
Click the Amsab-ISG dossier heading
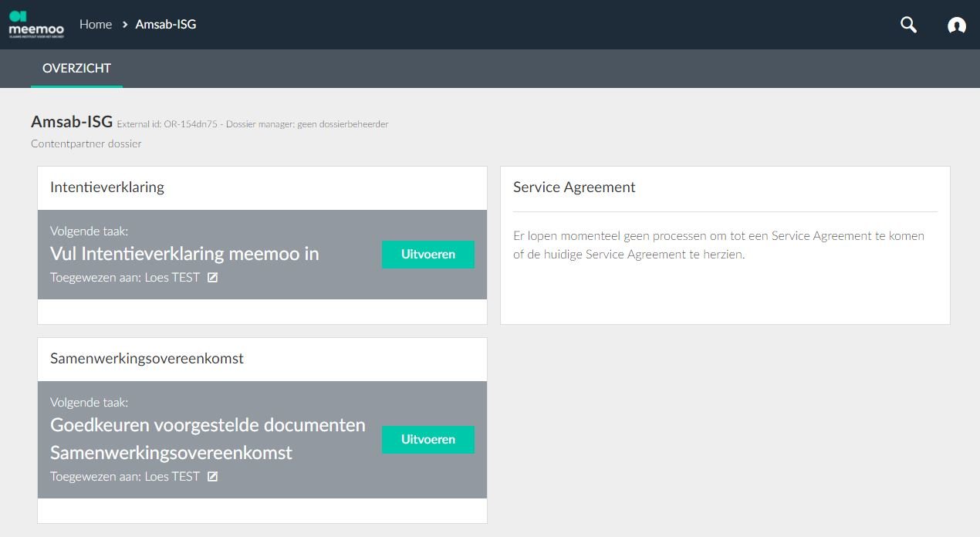tap(72, 122)
